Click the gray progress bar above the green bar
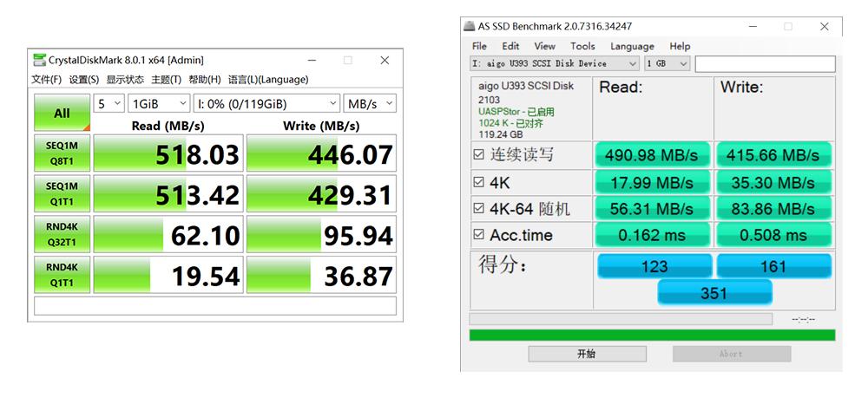868x404 pixels. click(621, 319)
